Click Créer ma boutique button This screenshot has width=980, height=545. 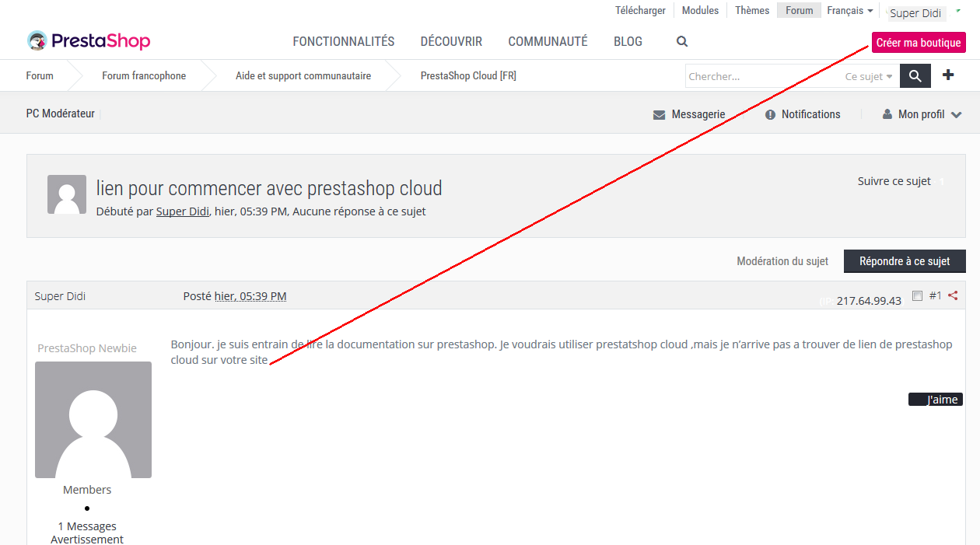(x=919, y=43)
